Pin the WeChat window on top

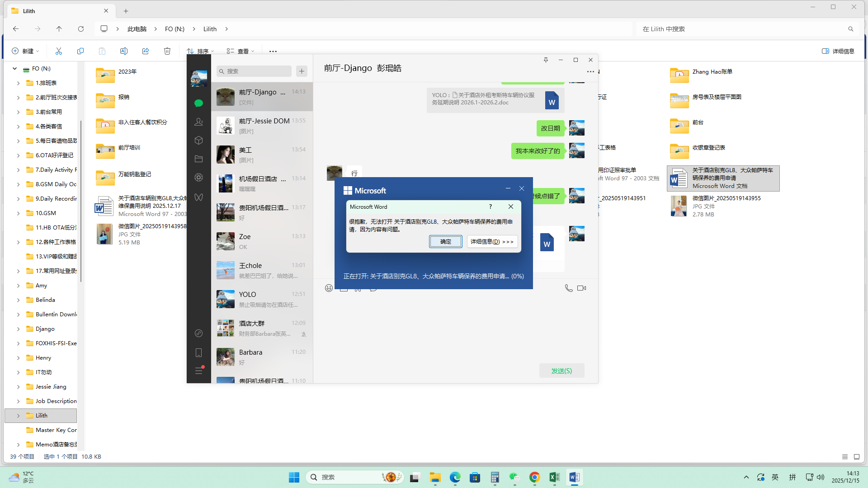[x=546, y=60]
